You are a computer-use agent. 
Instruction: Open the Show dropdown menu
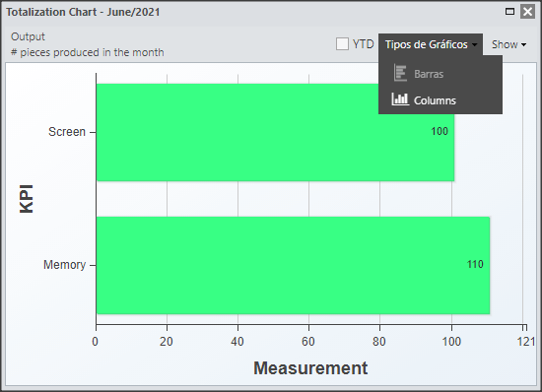pos(508,44)
